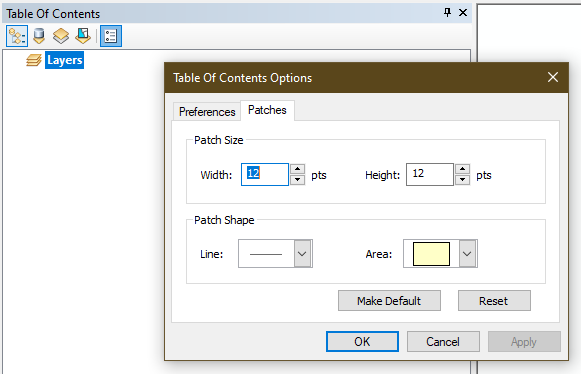Open the table of contents Options icon
The width and height of the screenshot is (581, 374).
coord(111,36)
